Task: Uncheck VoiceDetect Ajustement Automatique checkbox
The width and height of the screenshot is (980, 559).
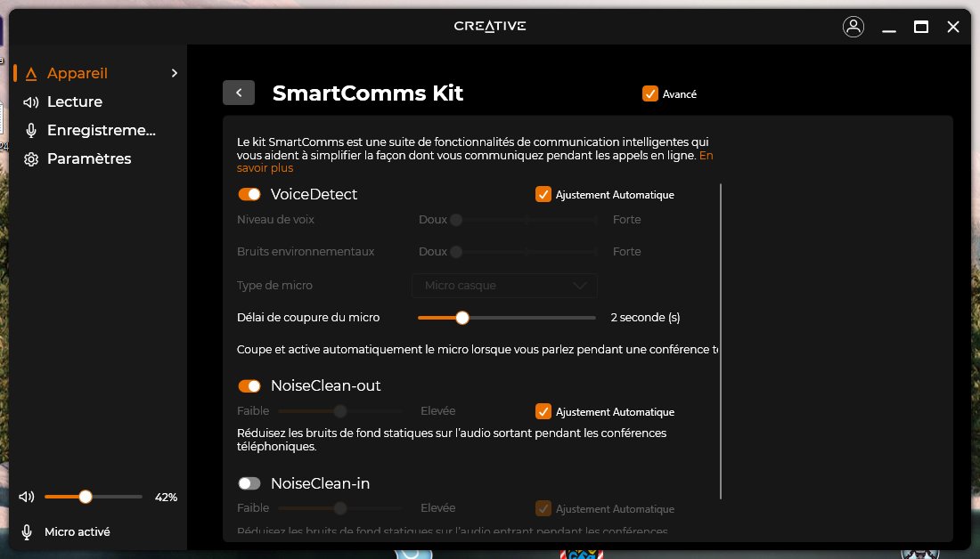Action: pyautogui.click(x=543, y=194)
